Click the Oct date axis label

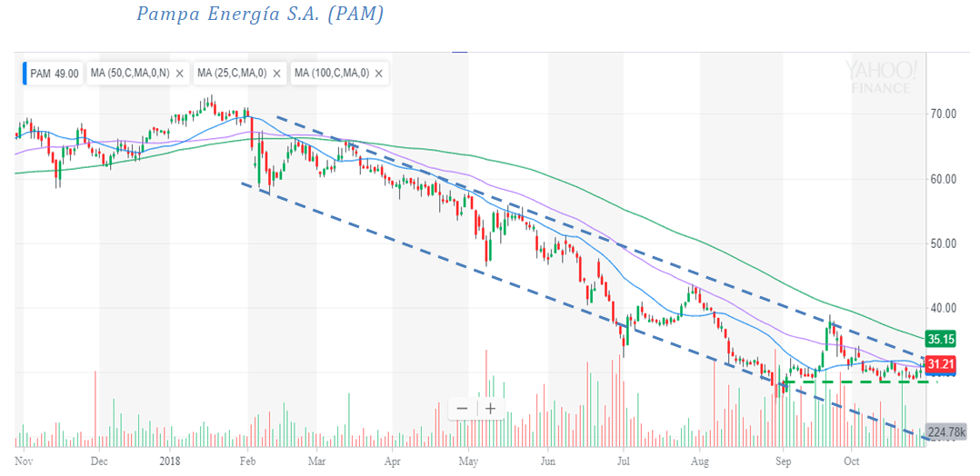[850, 463]
